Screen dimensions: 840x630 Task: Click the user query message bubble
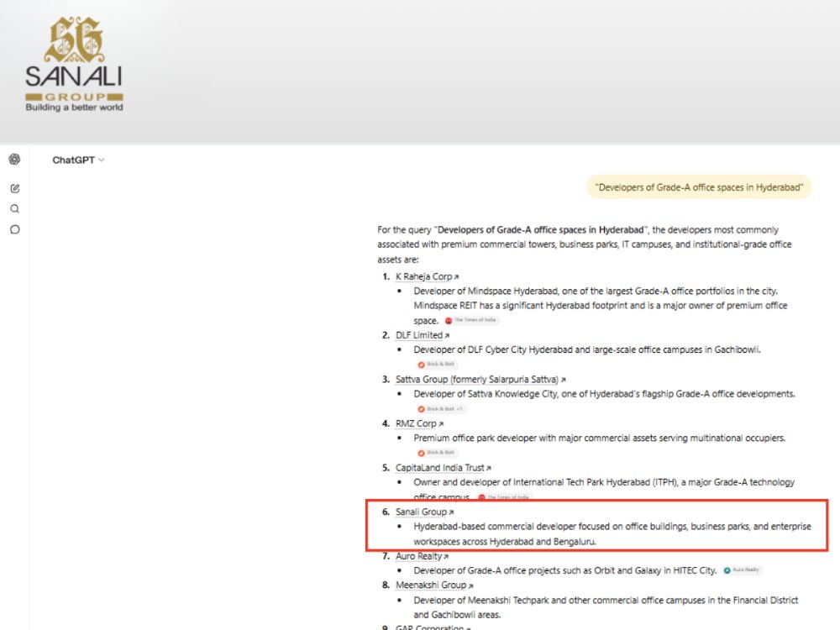click(699, 187)
